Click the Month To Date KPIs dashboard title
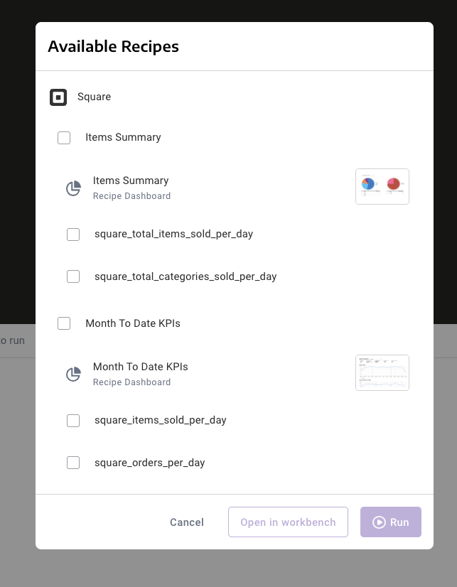This screenshot has width=457, height=587. coord(140,367)
